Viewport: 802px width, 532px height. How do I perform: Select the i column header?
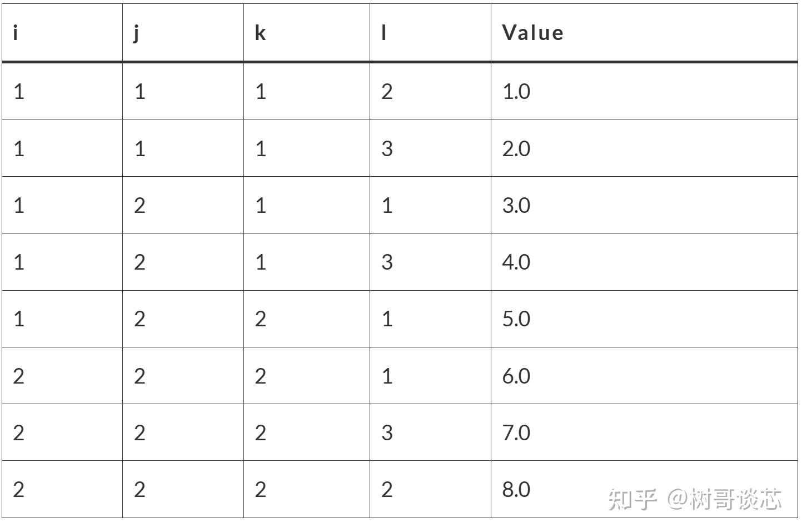62,33
